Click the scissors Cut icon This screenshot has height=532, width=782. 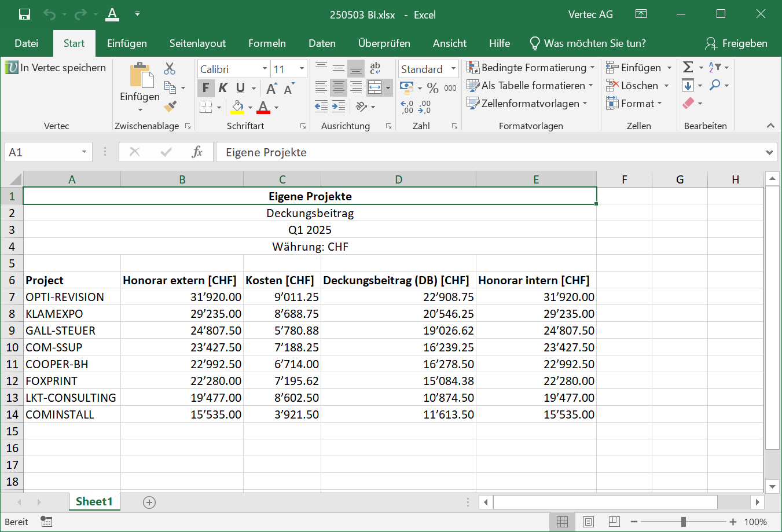click(x=170, y=69)
